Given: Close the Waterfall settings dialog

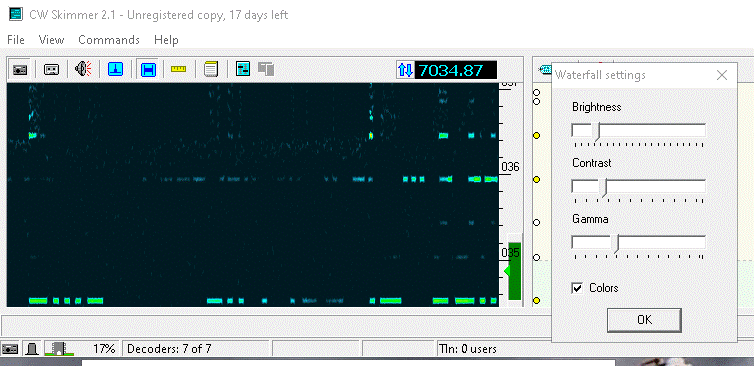Looking at the screenshot, I should 722,75.
